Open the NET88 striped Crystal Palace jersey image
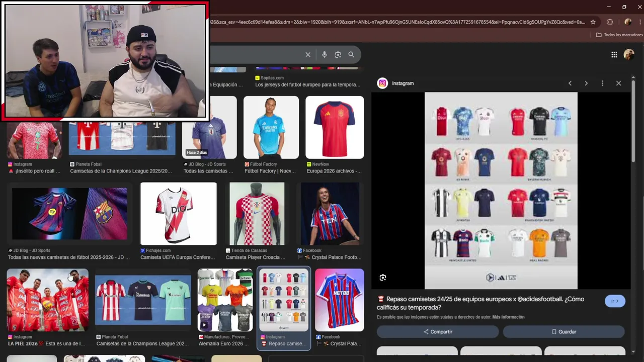The image size is (644, 362). coord(339,300)
